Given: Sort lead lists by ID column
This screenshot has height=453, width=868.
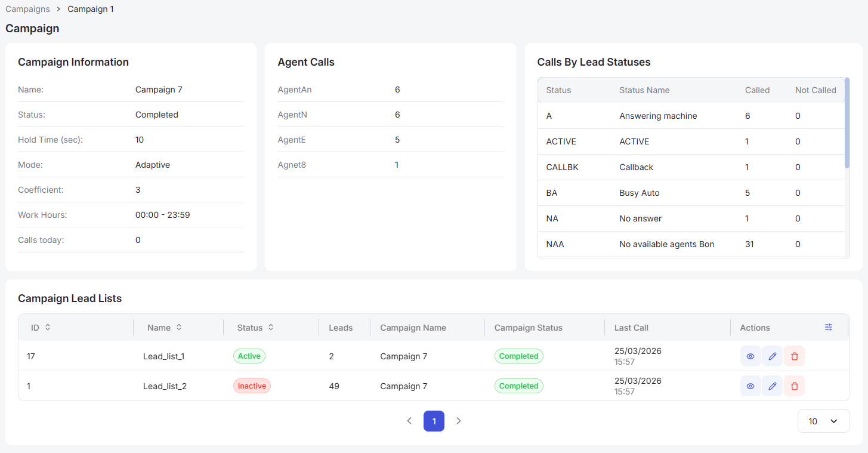Looking at the screenshot, I should pos(48,327).
